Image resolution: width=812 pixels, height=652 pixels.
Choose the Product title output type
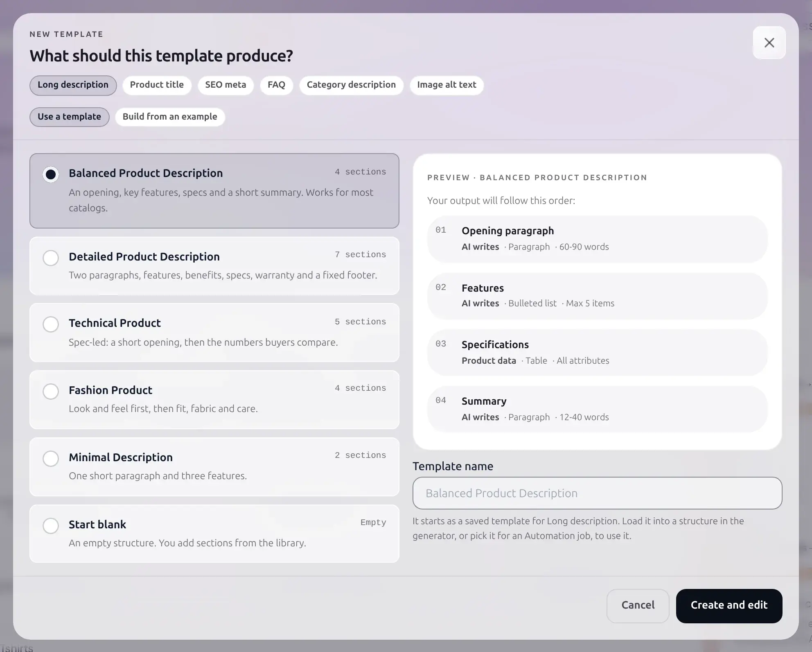pyautogui.click(x=157, y=85)
